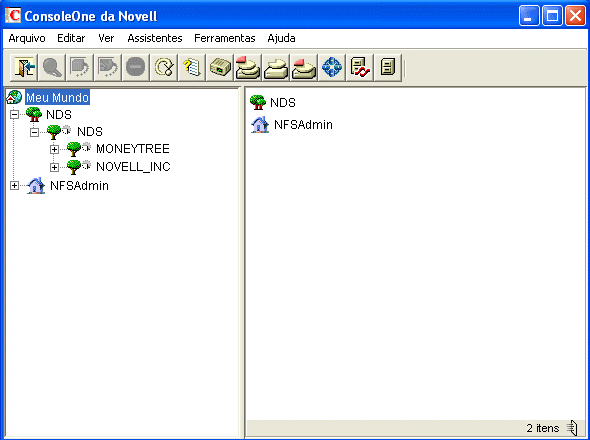
Task: Expand the MONEYTREE tree node
Action: [x=54, y=149]
